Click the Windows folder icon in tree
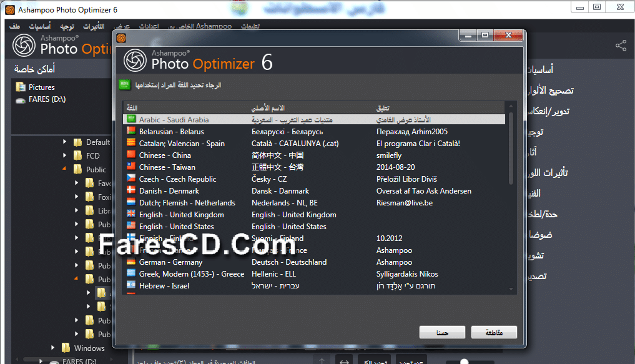 pyautogui.click(x=66, y=348)
